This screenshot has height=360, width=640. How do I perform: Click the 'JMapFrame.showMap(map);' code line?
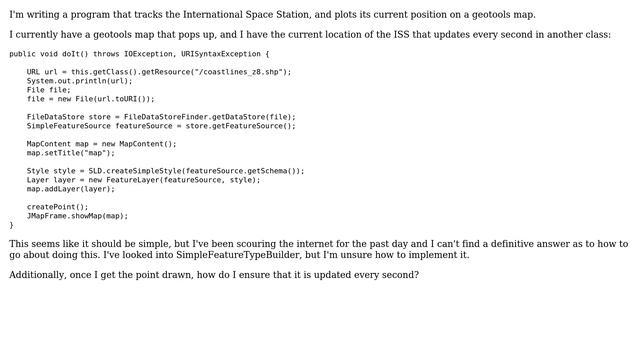[x=78, y=216]
